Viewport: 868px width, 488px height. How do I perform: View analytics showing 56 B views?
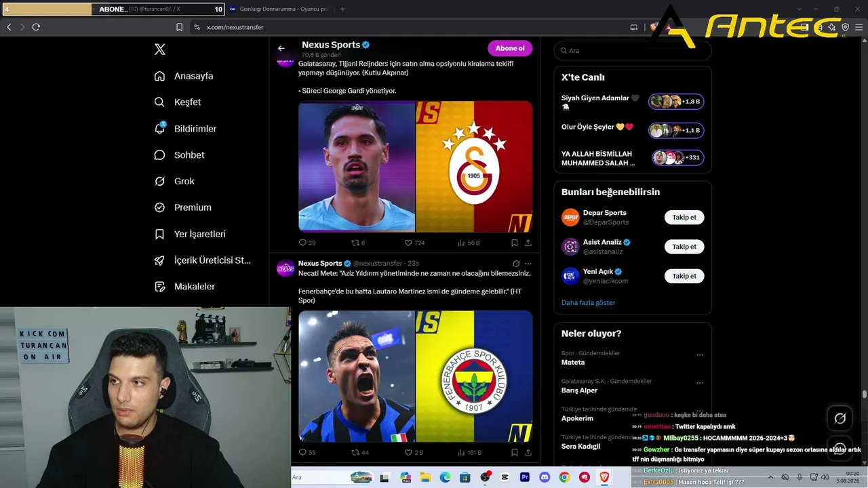[x=469, y=243]
